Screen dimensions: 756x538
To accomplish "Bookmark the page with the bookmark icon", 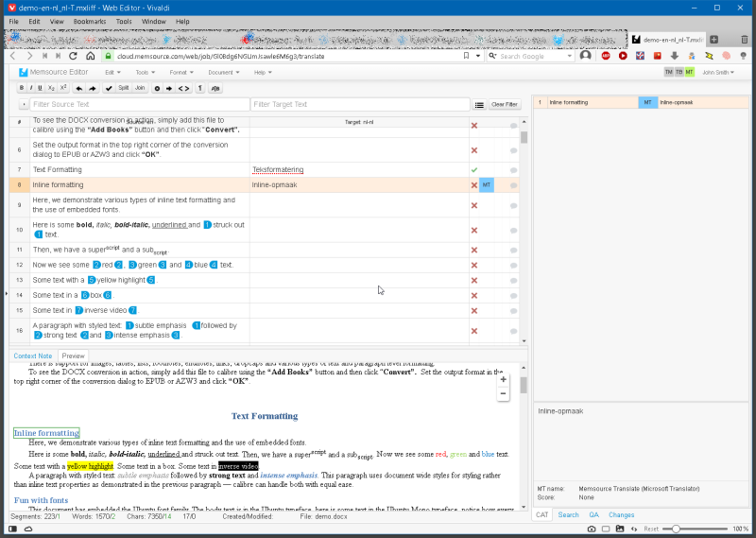I will point(466,56).
